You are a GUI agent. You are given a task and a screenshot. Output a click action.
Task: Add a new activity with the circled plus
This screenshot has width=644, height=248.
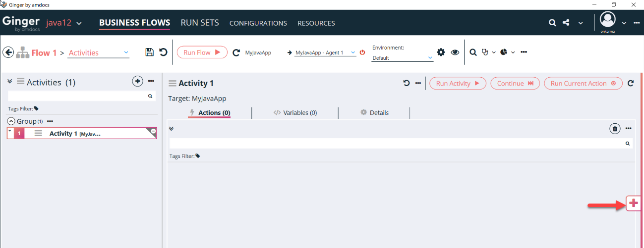click(137, 81)
